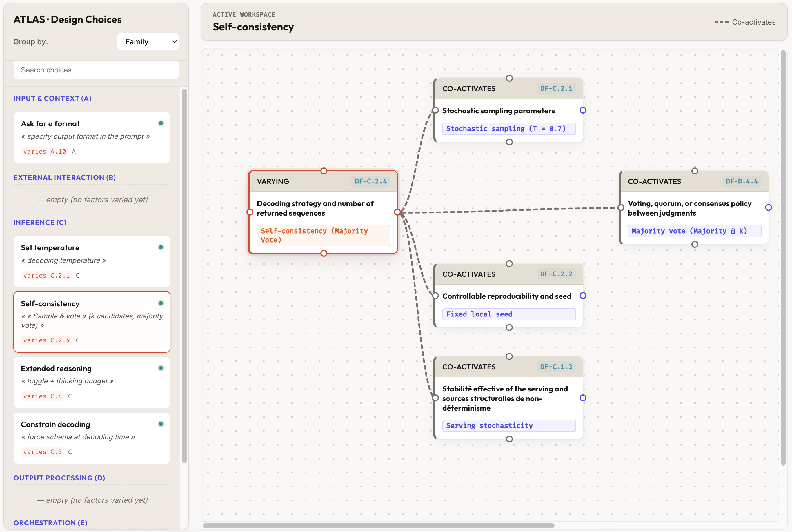Viewport: 792px width, 532px height.
Task: Click the DF-D.4.4 node ID badge
Action: tap(742, 181)
